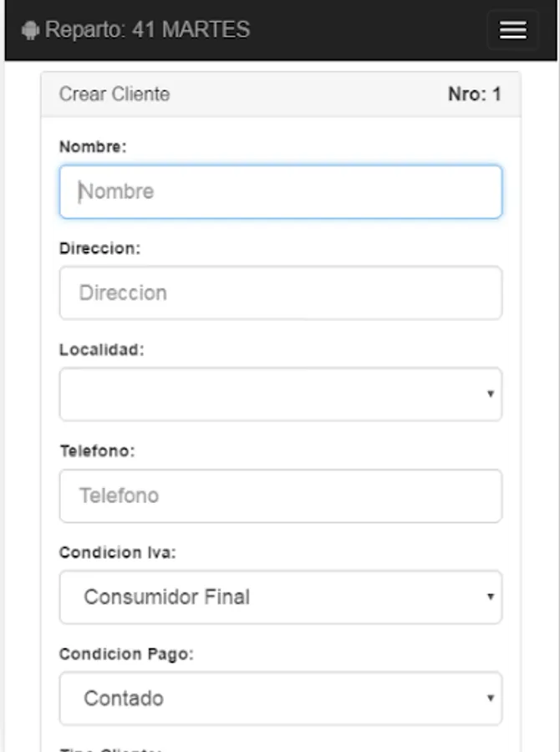Click the Condicion Iva label
The width and height of the screenshot is (560, 752).
[x=117, y=552]
